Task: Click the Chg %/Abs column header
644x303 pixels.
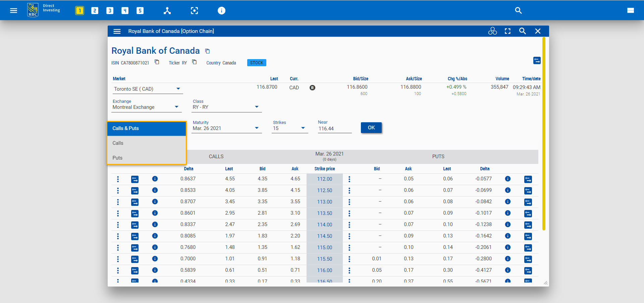Action: point(457,79)
